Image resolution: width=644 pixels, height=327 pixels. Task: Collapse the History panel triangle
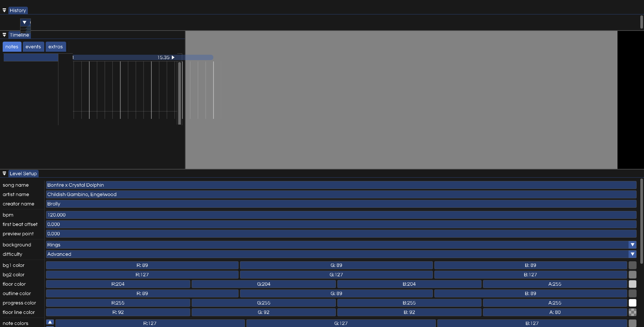point(4,10)
